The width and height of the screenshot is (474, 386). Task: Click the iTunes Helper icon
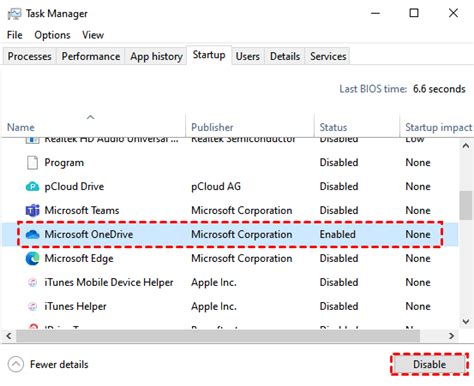pyautogui.click(x=32, y=306)
